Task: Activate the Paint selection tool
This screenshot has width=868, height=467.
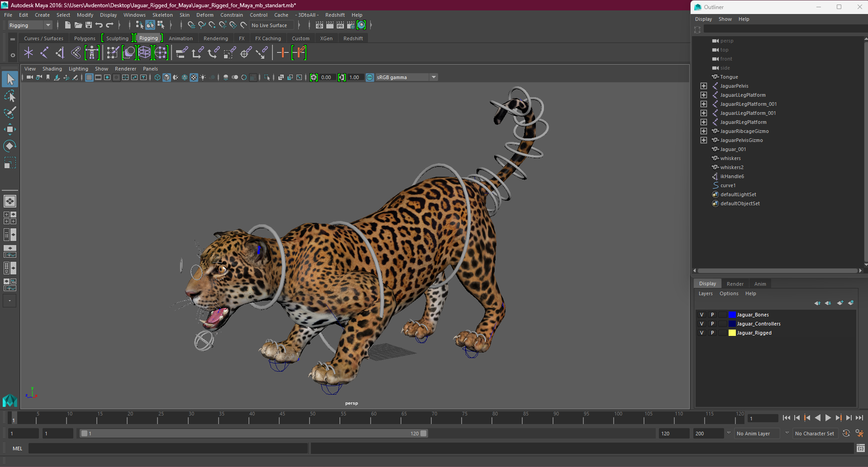Action: point(10,113)
